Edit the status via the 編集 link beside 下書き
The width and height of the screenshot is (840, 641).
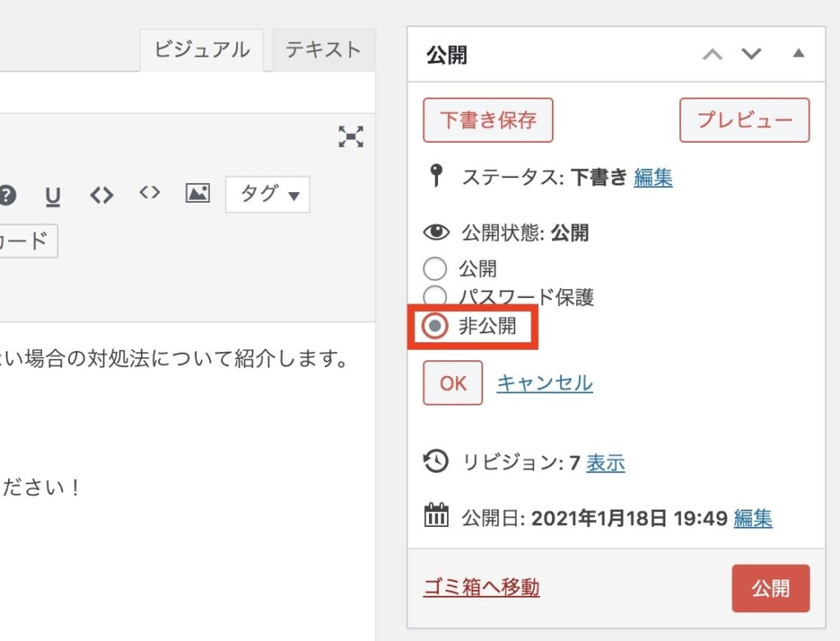pyautogui.click(x=653, y=177)
